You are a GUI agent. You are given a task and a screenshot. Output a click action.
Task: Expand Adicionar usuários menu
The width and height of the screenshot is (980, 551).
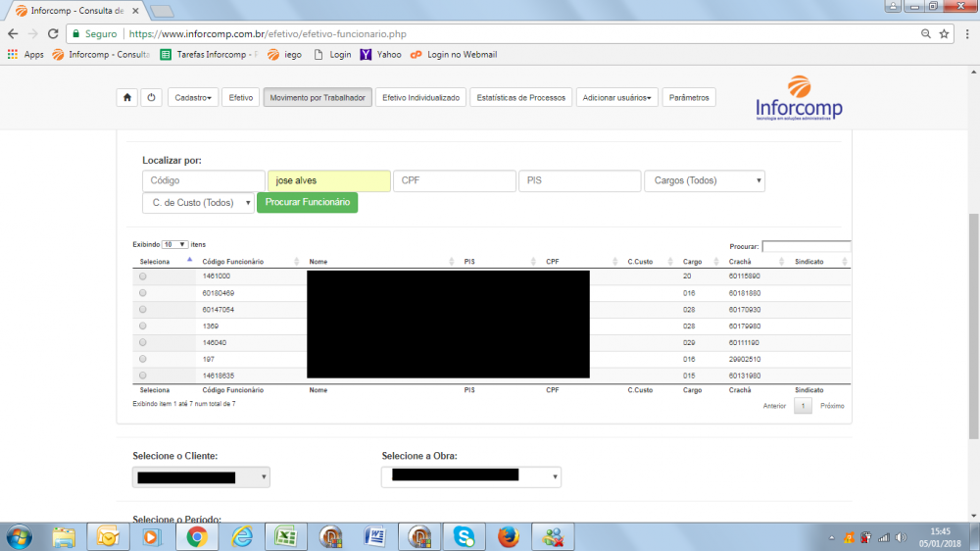click(x=616, y=98)
